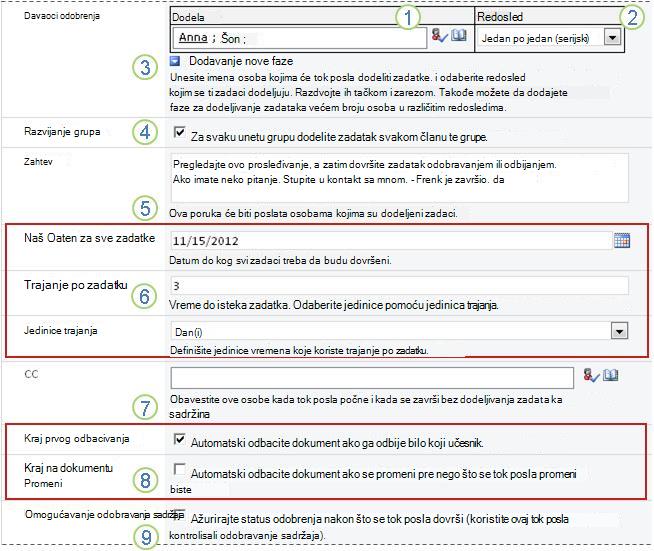
Task: Click Dodavanje nove faze link
Action: [241, 61]
